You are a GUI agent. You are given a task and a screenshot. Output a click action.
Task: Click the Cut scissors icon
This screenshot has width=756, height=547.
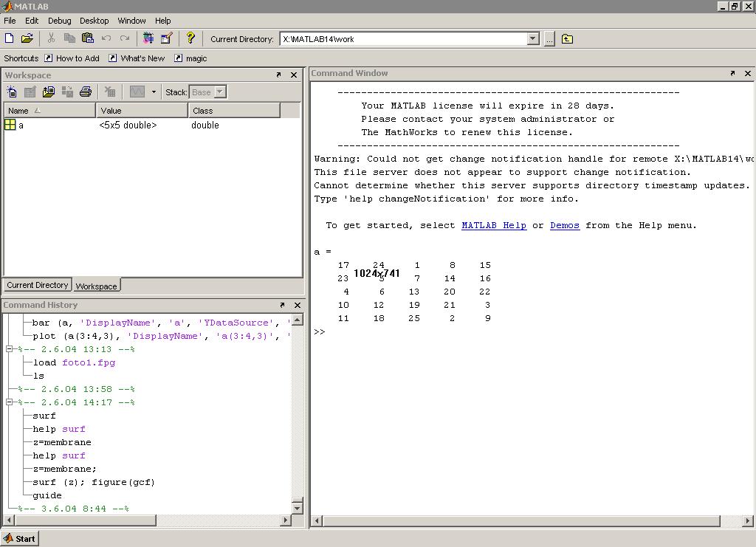(x=51, y=38)
